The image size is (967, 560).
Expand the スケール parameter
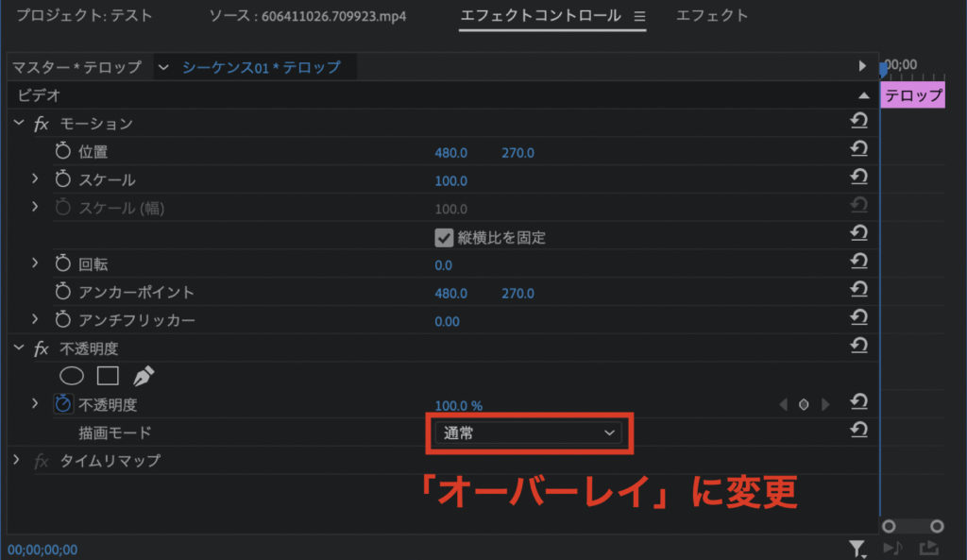(35, 178)
